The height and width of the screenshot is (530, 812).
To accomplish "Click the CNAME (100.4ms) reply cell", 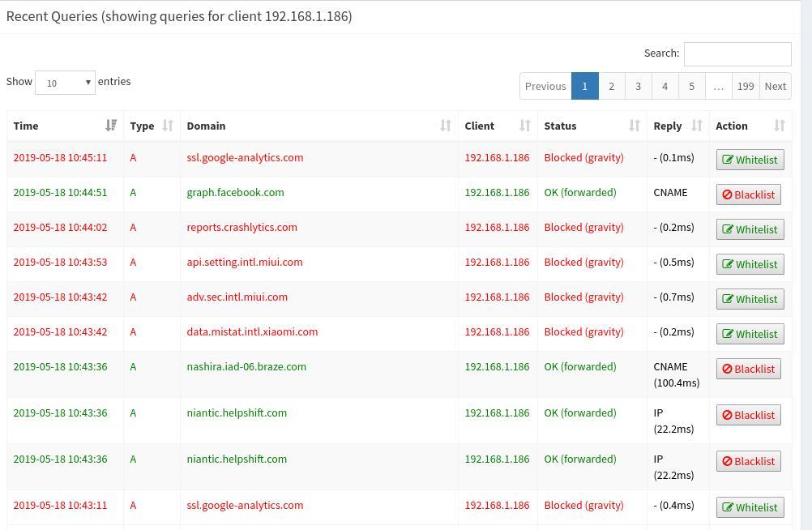I will (x=677, y=374).
